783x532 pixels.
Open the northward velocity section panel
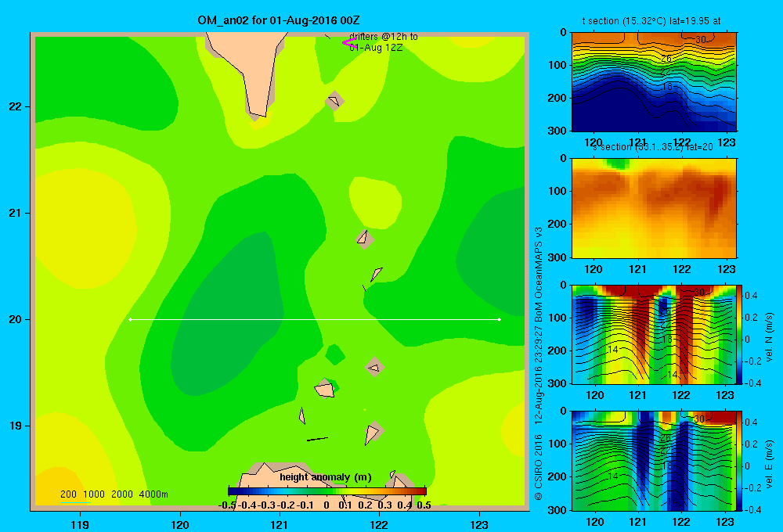(x=654, y=334)
